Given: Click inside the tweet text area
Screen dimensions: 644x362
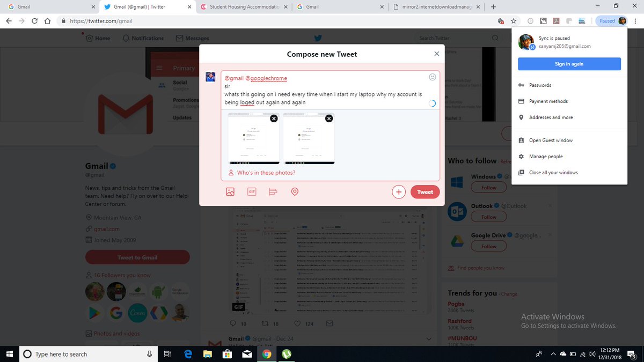Looking at the screenshot, I should pos(323,90).
